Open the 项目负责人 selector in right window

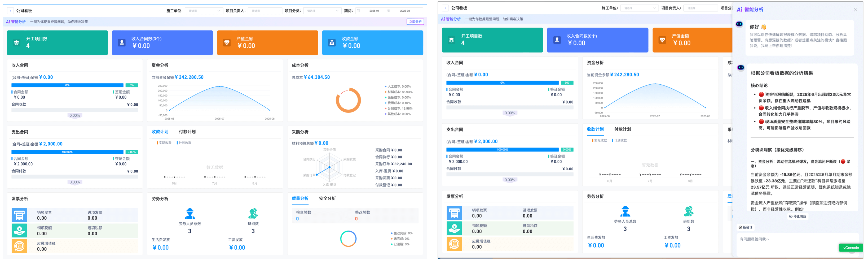[x=700, y=8]
